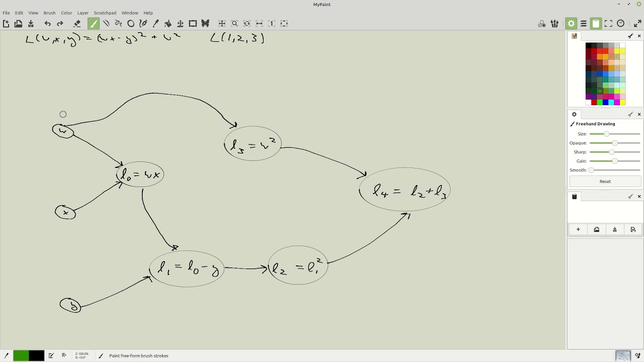Viewport: 644px width, 362px height.
Task: Toggle the Scratchpad panel icon
Action: pyautogui.click(x=596, y=24)
